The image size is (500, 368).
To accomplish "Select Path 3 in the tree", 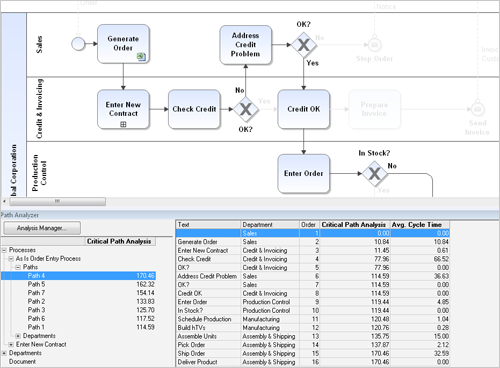I will click(36, 310).
